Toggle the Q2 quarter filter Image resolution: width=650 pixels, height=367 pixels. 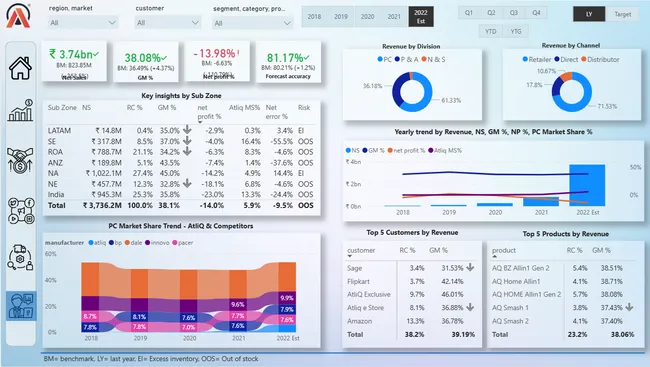pyautogui.click(x=491, y=13)
